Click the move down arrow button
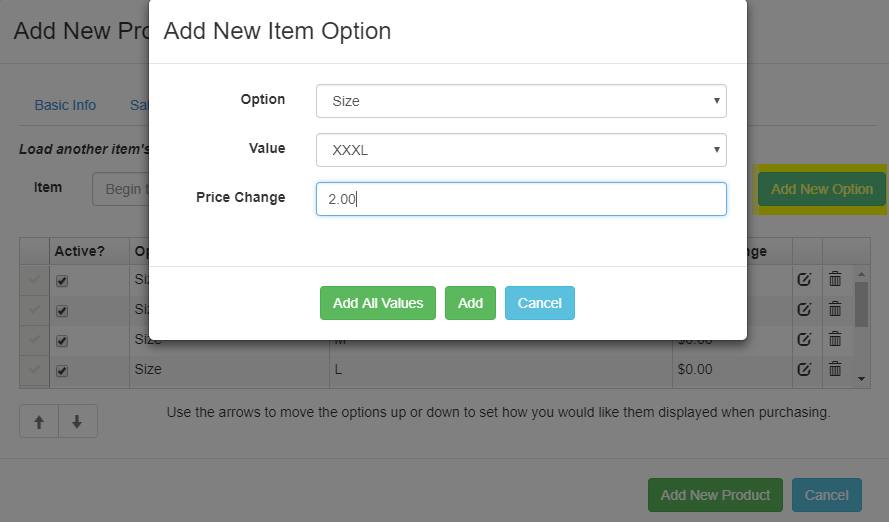The height and width of the screenshot is (522, 889). [77, 422]
